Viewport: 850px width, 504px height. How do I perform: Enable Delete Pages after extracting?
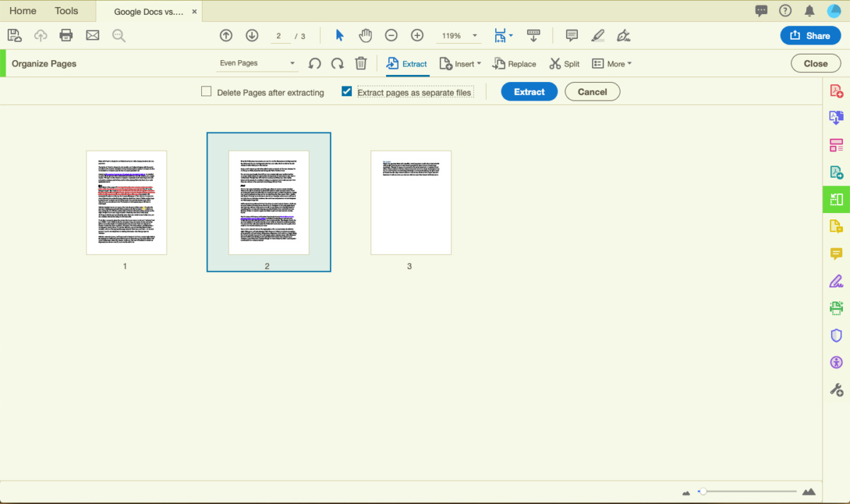(206, 91)
